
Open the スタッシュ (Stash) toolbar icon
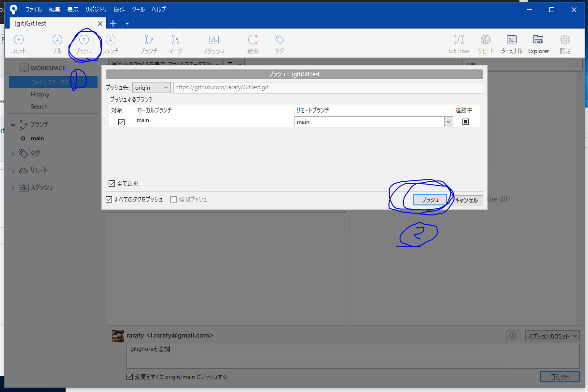pyautogui.click(x=213, y=43)
